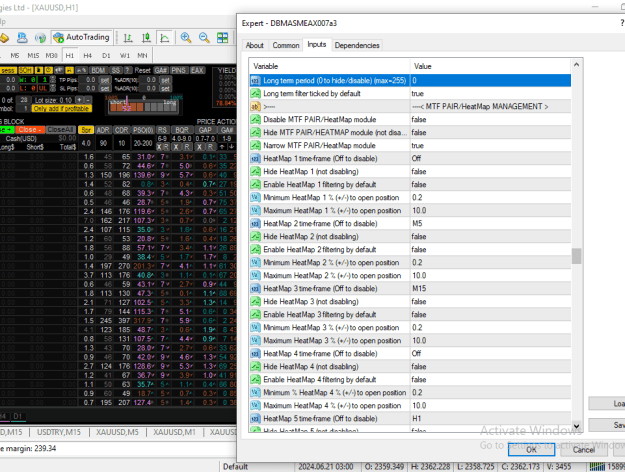The height and width of the screenshot is (472, 625).
Task: Click the Reset label on the chart panel
Action: [142, 71]
